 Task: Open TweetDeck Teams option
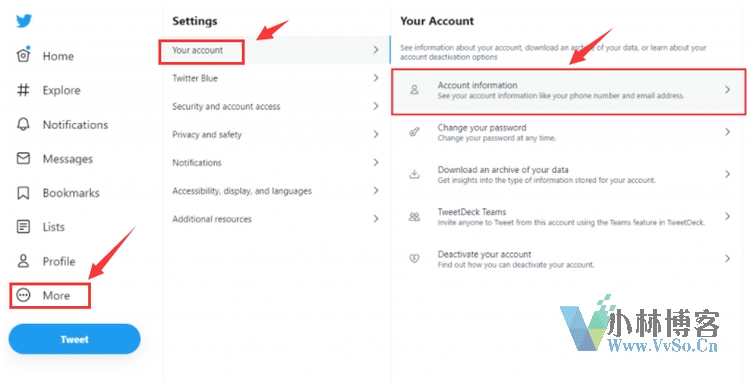tap(569, 217)
